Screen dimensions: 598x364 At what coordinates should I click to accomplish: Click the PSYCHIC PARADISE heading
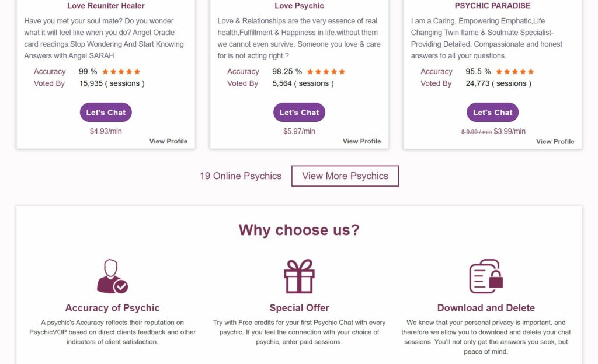click(x=492, y=6)
